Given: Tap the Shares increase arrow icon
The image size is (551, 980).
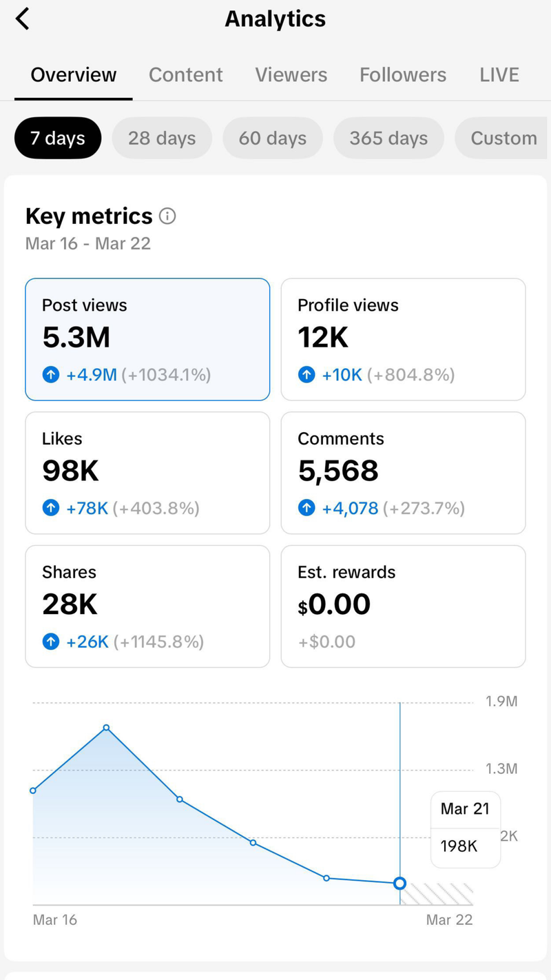Looking at the screenshot, I should (51, 642).
